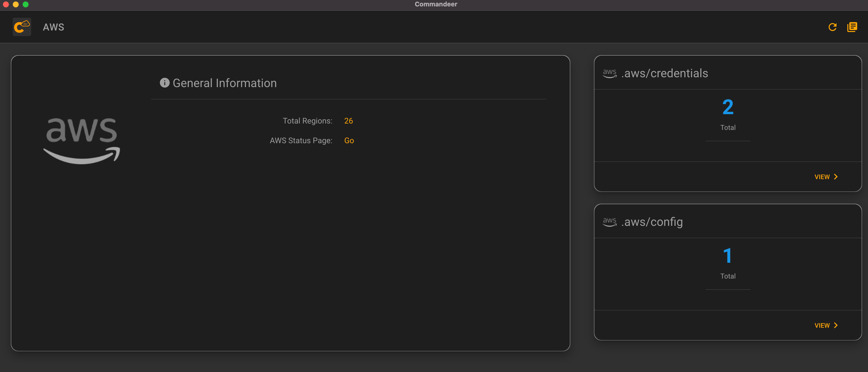
Task: Click the .aws/config card title
Action: pyautogui.click(x=652, y=222)
